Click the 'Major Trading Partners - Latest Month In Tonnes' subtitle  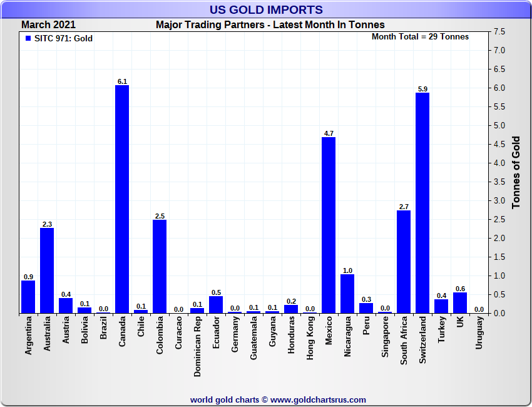point(270,25)
